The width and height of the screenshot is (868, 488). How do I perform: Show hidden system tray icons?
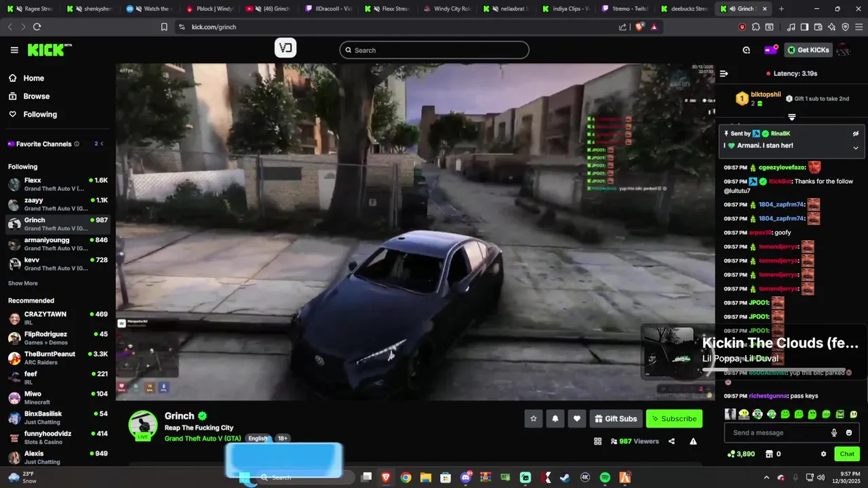(x=766, y=478)
